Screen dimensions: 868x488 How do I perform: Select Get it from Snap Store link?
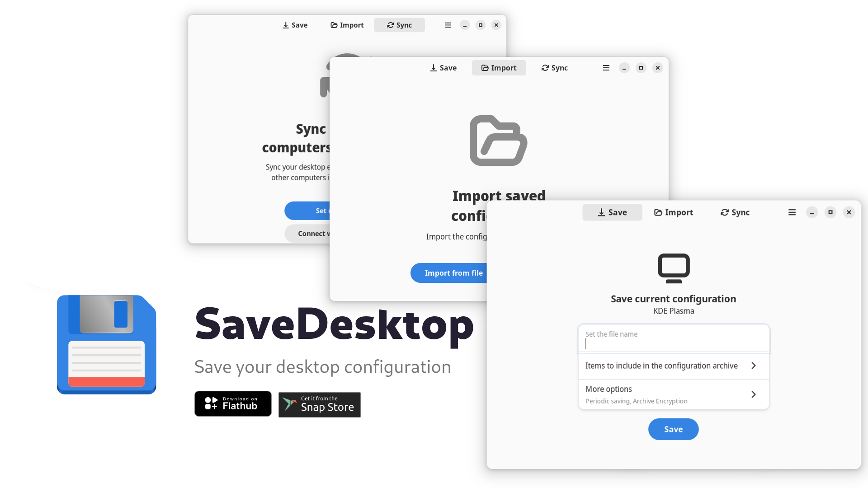(320, 404)
